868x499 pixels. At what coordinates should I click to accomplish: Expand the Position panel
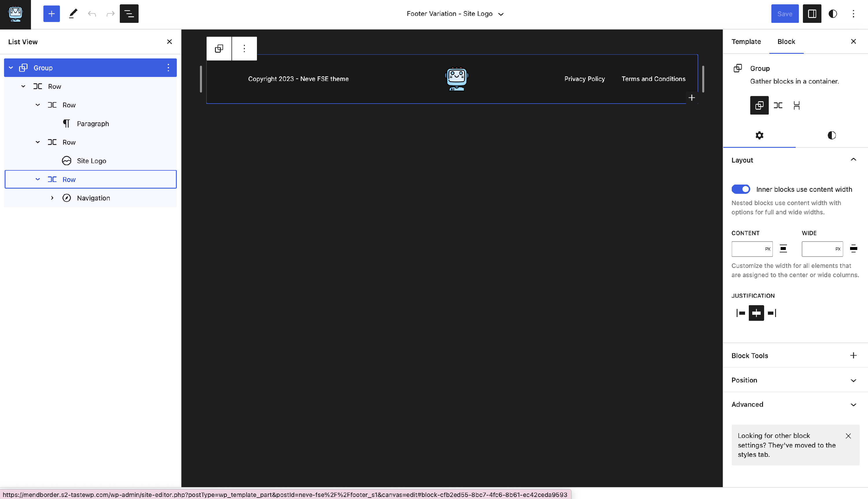[795, 380]
